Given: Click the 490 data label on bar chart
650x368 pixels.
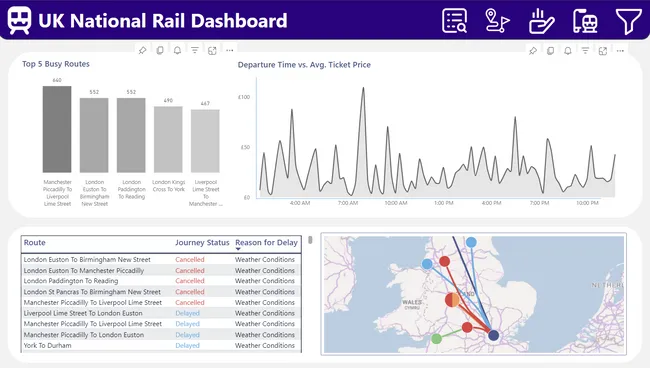Looking at the screenshot, I should tap(168, 100).
